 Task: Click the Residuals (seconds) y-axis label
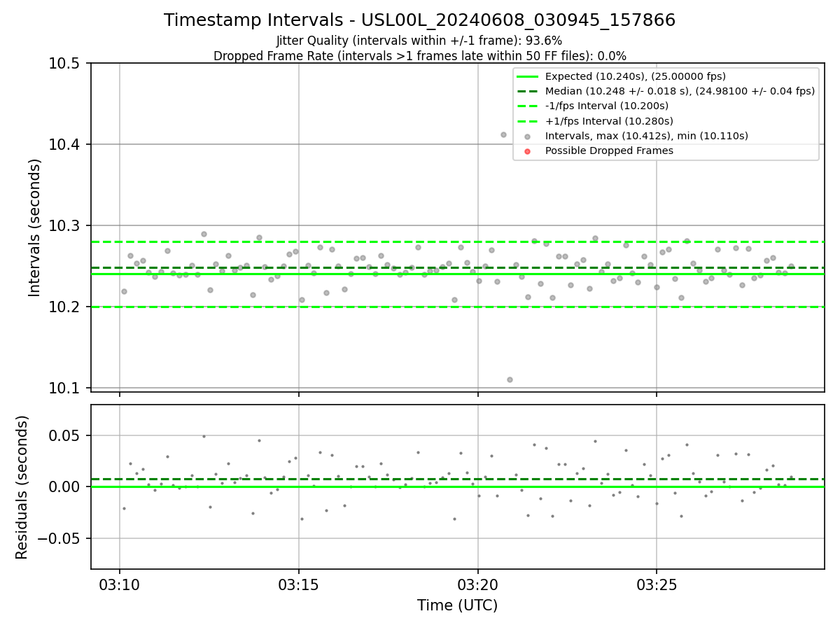coord(22,487)
